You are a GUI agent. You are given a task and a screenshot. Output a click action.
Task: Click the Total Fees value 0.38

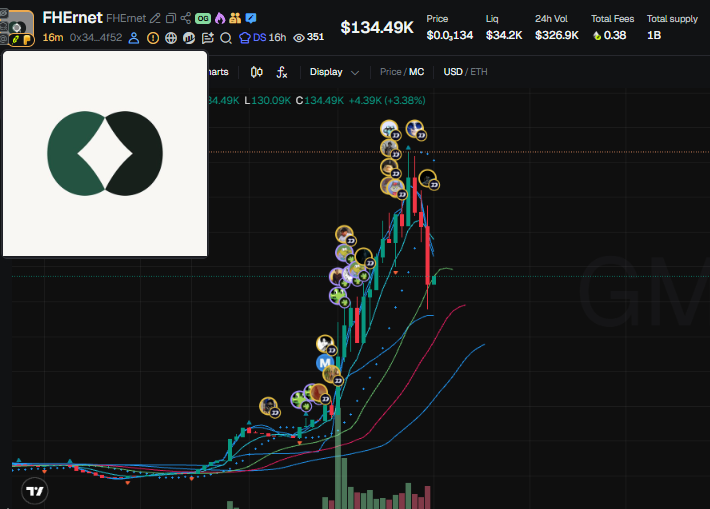[x=615, y=35]
